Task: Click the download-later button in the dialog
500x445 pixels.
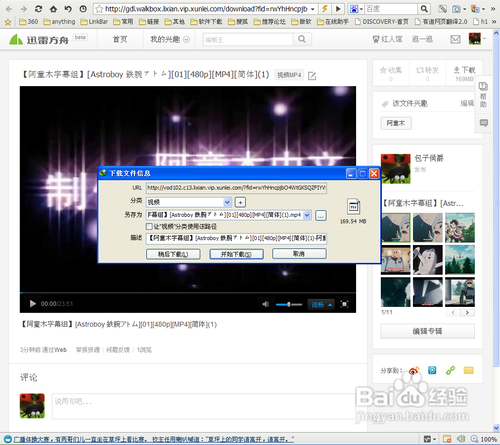Action: click(173, 254)
